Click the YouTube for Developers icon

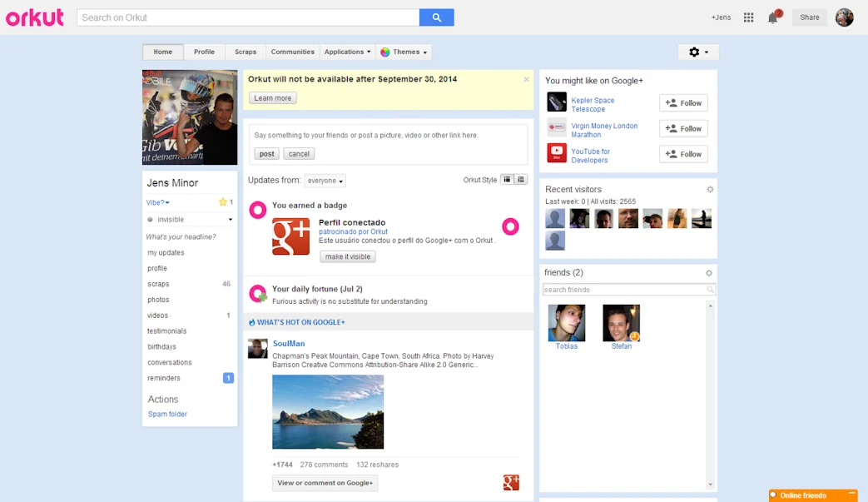557,153
